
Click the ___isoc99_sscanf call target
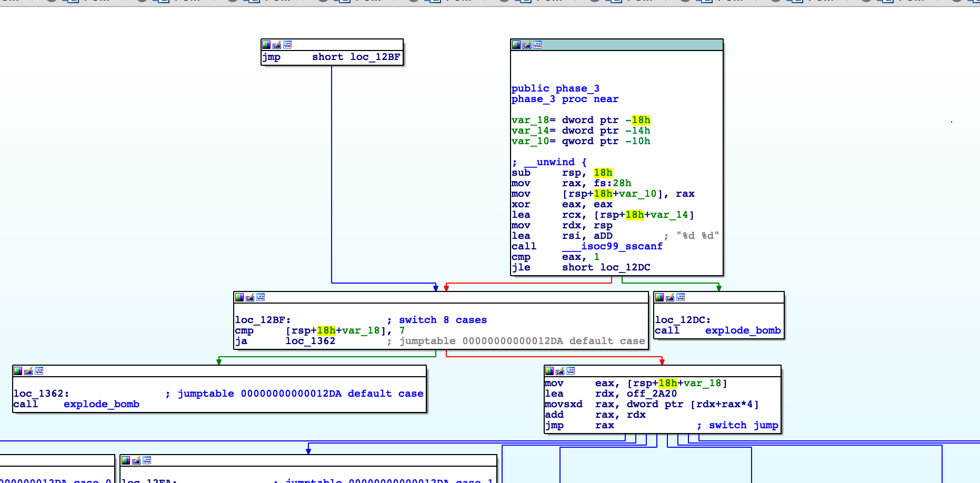(x=612, y=246)
